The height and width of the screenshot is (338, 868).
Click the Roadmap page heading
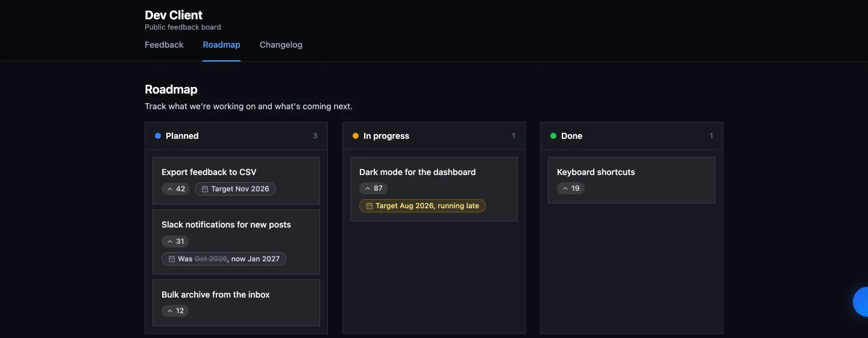(171, 89)
